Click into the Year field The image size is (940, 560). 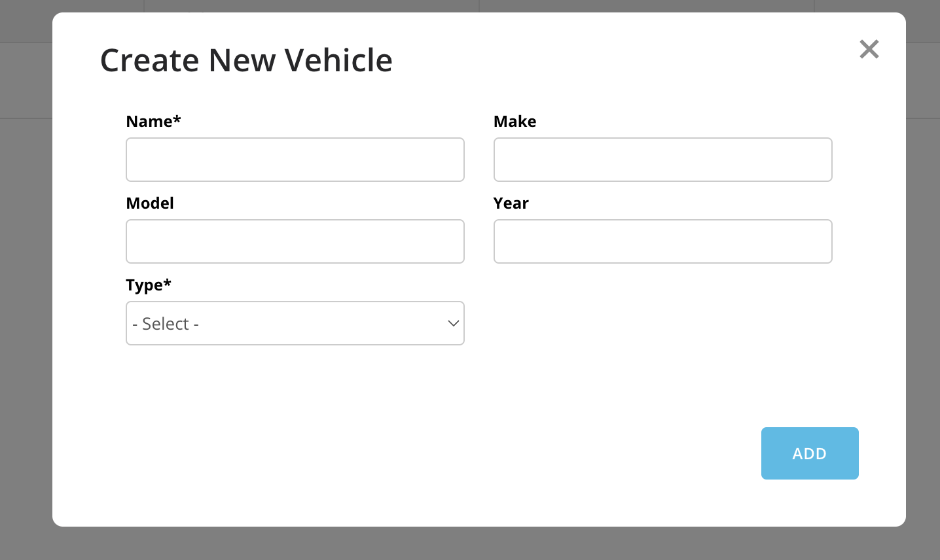tap(663, 241)
